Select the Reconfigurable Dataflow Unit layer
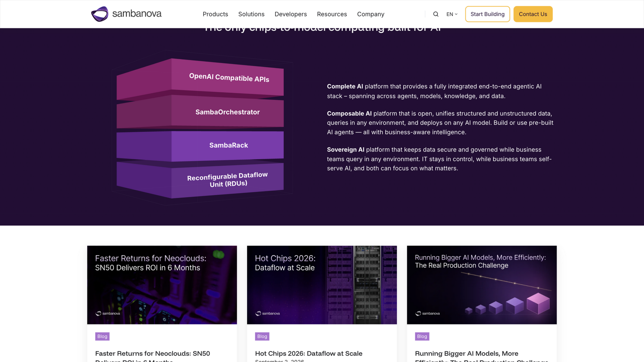Screen dimensions: 644x362 point(200,180)
